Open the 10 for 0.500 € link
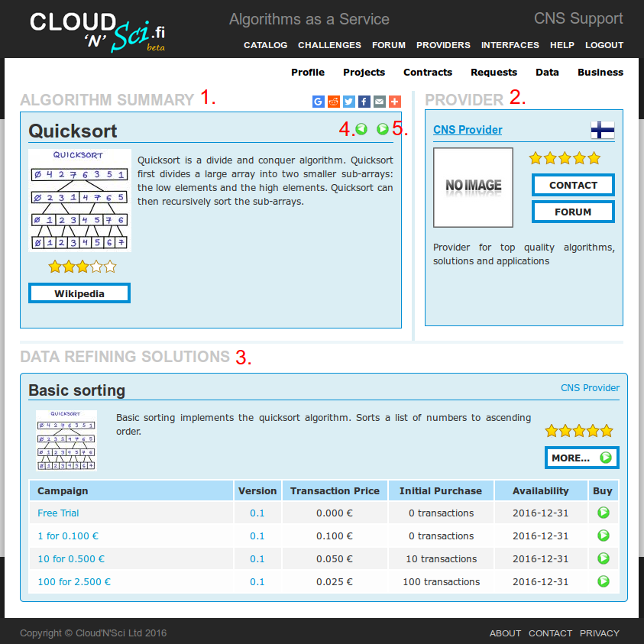Viewport: 644px width, 644px height. 71,559
